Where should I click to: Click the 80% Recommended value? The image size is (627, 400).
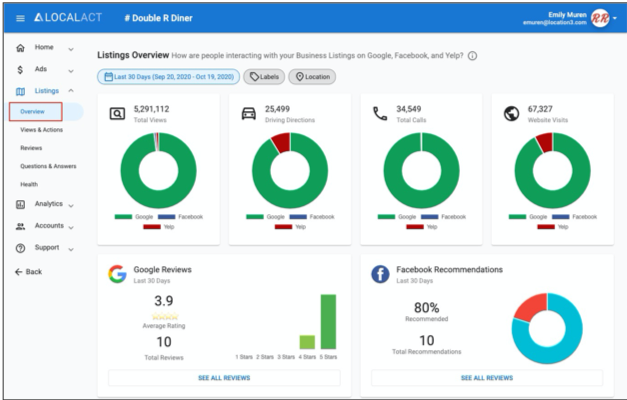coord(427,308)
